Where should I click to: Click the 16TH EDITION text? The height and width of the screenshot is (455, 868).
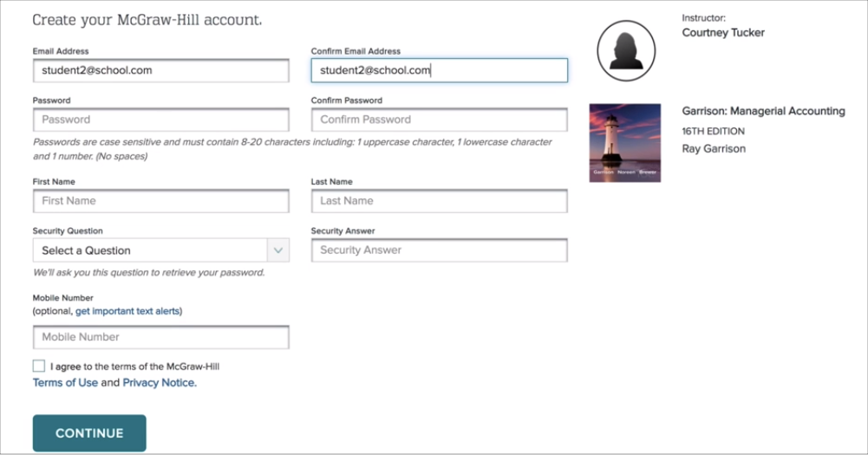pyautogui.click(x=713, y=131)
